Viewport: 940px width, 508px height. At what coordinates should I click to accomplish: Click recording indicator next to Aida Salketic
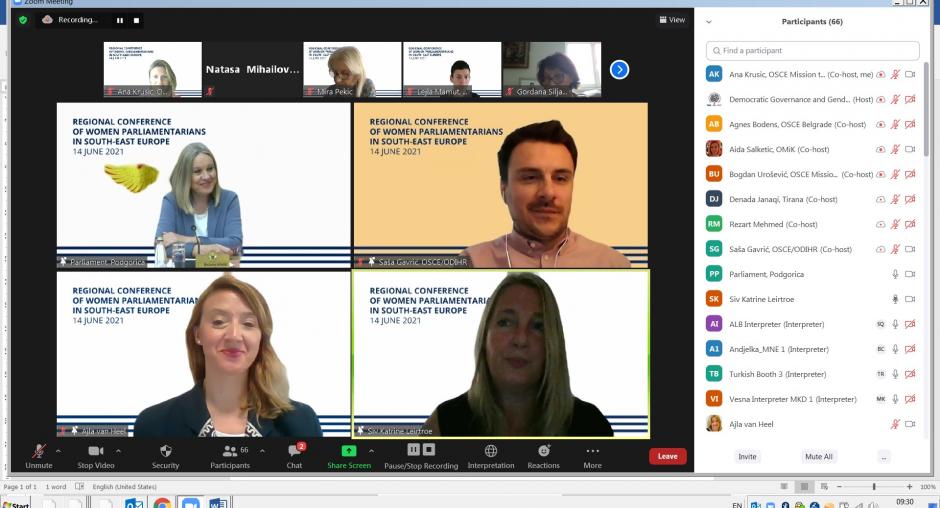pos(881,149)
